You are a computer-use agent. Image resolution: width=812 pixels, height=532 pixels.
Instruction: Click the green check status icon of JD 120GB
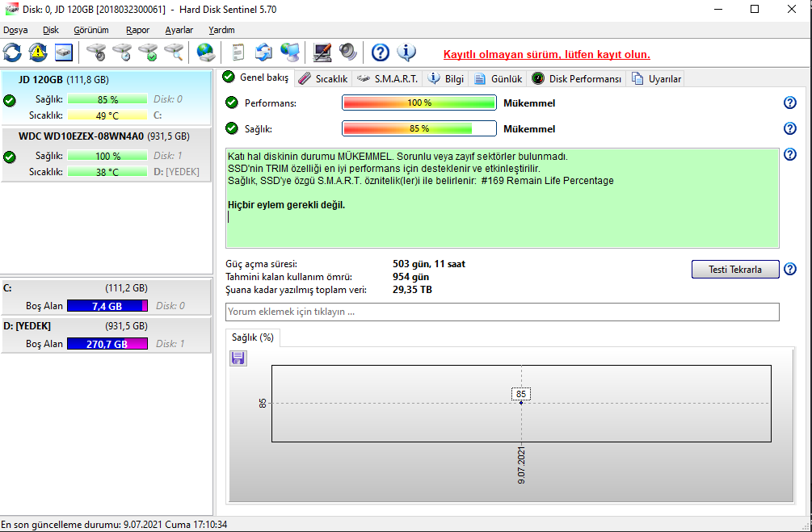[x=10, y=100]
